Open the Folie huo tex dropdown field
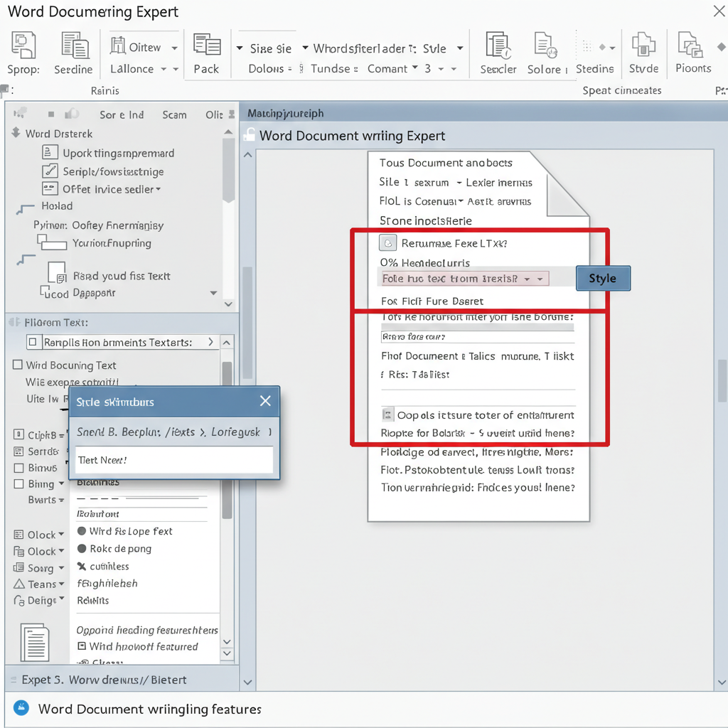 (465, 279)
